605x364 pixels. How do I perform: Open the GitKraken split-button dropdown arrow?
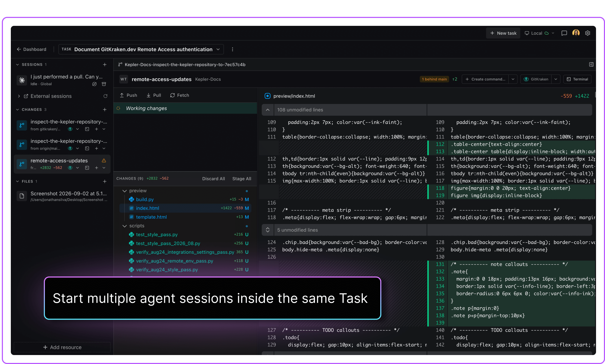556,79
